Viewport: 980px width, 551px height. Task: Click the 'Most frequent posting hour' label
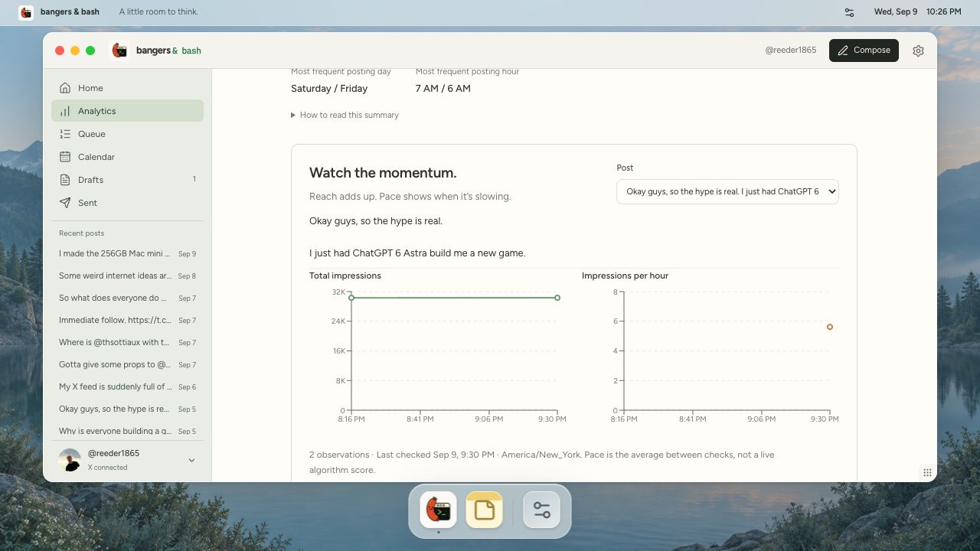(467, 71)
